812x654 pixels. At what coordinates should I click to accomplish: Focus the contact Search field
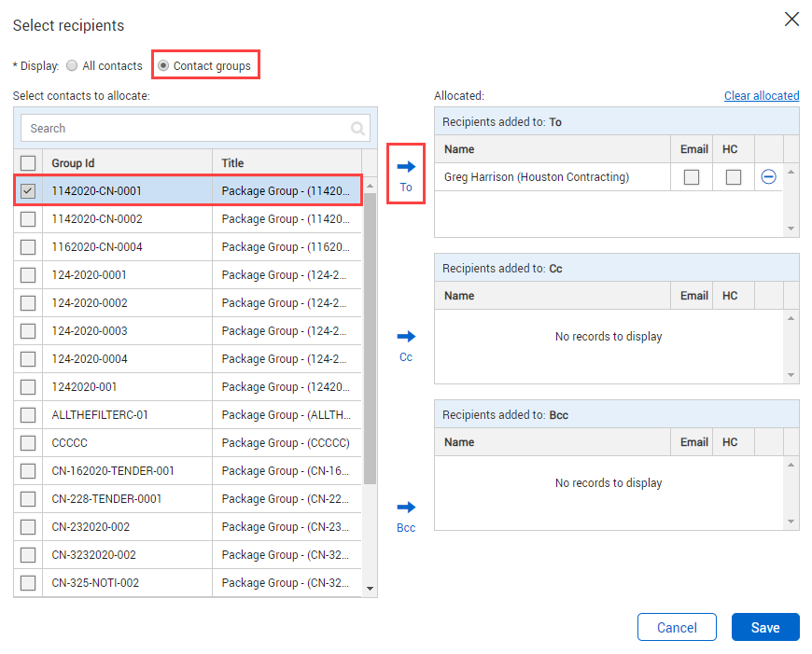pyautogui.click(x=195, y=128)
